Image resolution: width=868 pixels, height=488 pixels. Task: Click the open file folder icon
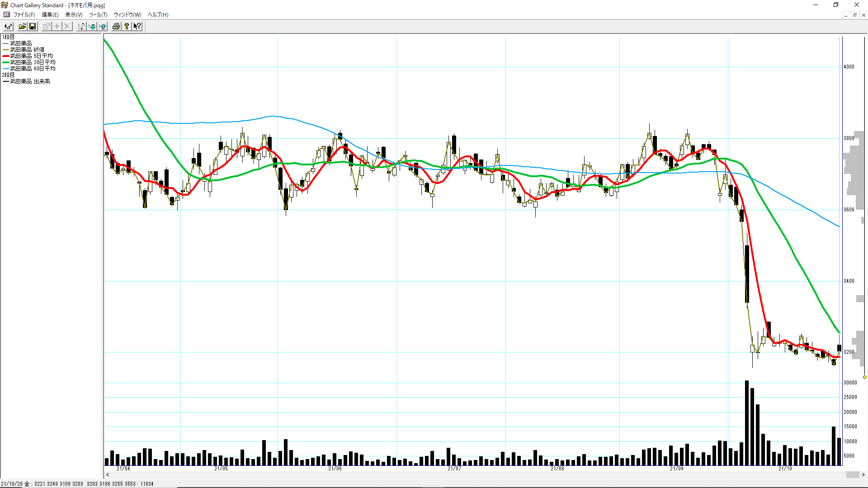pyautogui.click(x=22, y=26)
